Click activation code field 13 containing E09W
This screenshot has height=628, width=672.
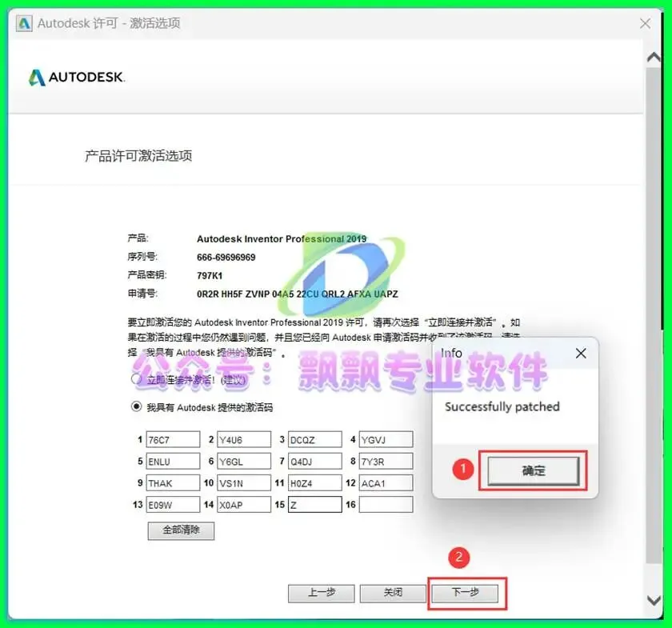coord(173,505)
